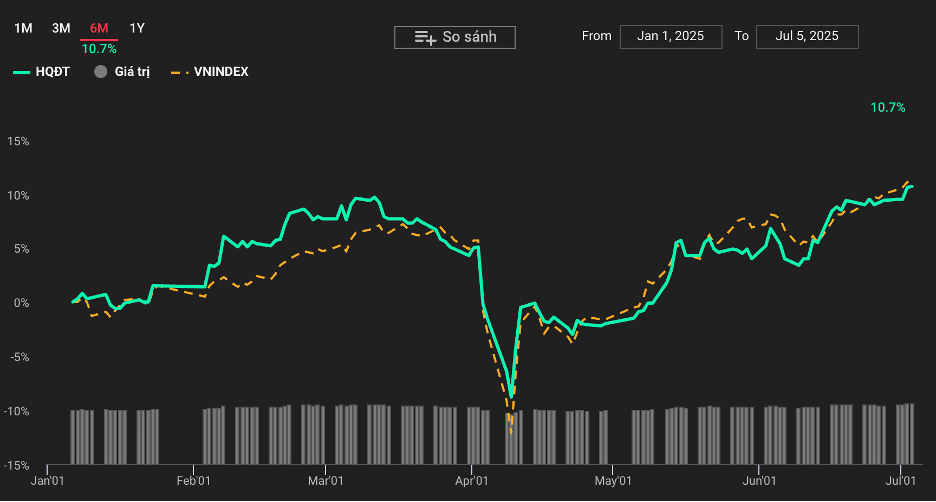
Task: Click the -5% y-axis label
Action: click(x=20, y=358)
